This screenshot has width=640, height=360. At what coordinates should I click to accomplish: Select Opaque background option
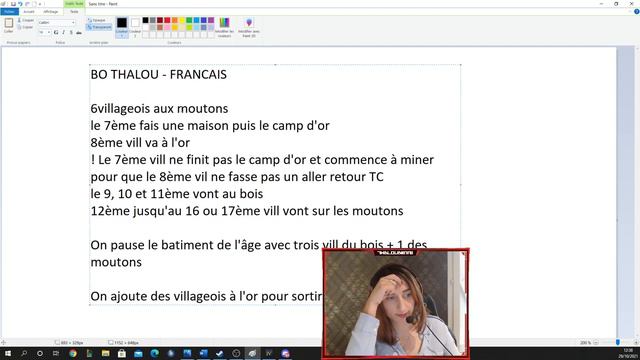click(97, 20)
